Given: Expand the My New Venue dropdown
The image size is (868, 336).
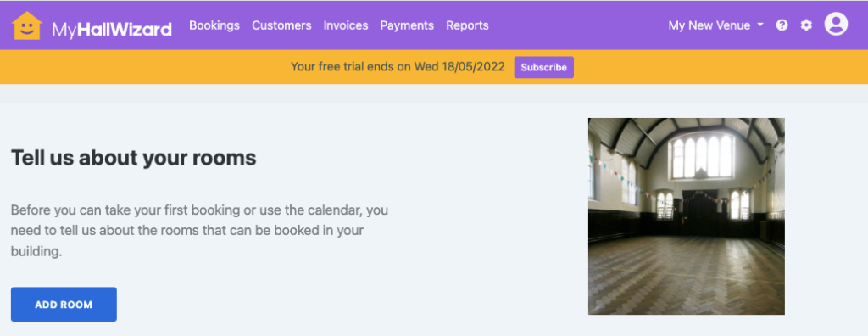Looking at the screenshot, I should (x=715, y=25).
